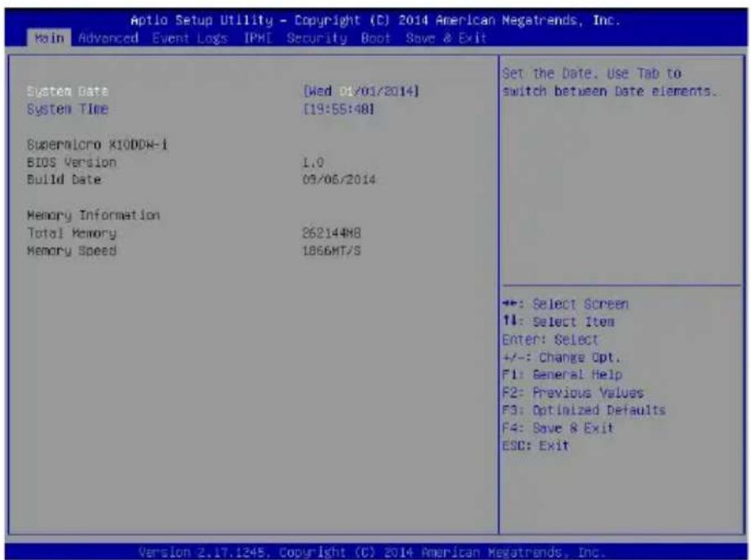The image size is (751, 560).
Task: Switch to the Boot tab
Action: point(376,39)
